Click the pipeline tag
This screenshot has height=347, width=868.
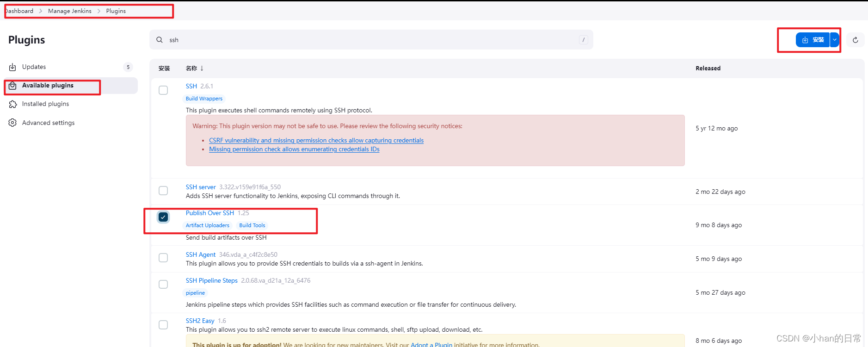pyautogui.click(x=195, y=293)
